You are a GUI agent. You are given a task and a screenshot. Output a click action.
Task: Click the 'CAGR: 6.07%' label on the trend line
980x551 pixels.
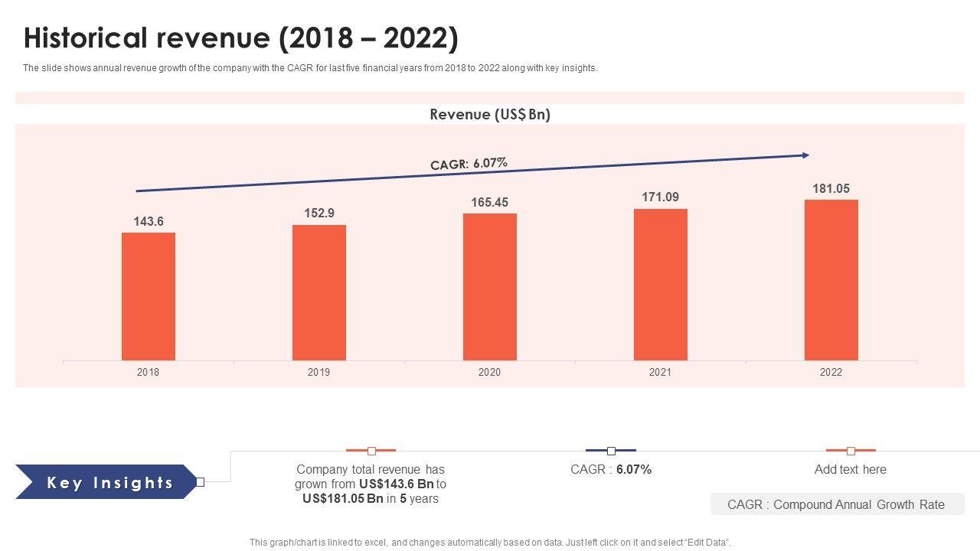point(469,164)
